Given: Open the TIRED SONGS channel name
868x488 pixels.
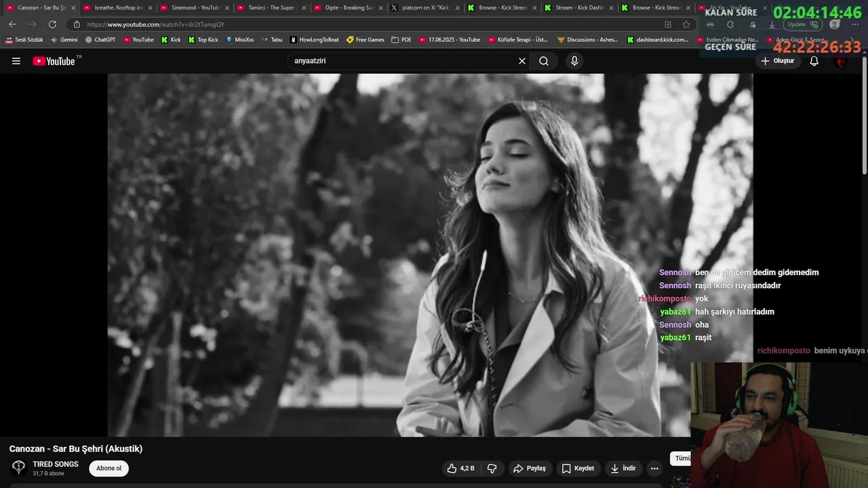Looking at the screenshot, I should pyautogui.click(x=56, y=464).
